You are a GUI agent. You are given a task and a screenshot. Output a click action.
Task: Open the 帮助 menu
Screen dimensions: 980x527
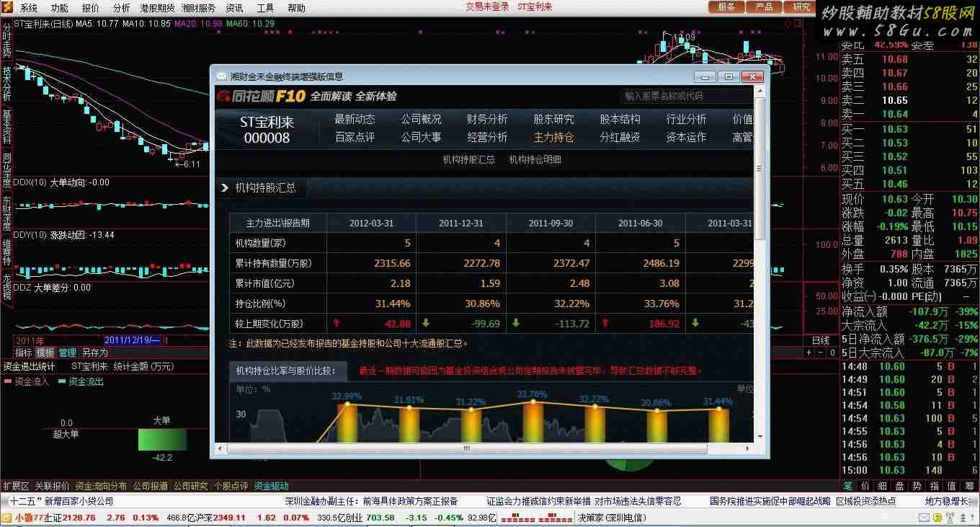click(x=296, y=8)
